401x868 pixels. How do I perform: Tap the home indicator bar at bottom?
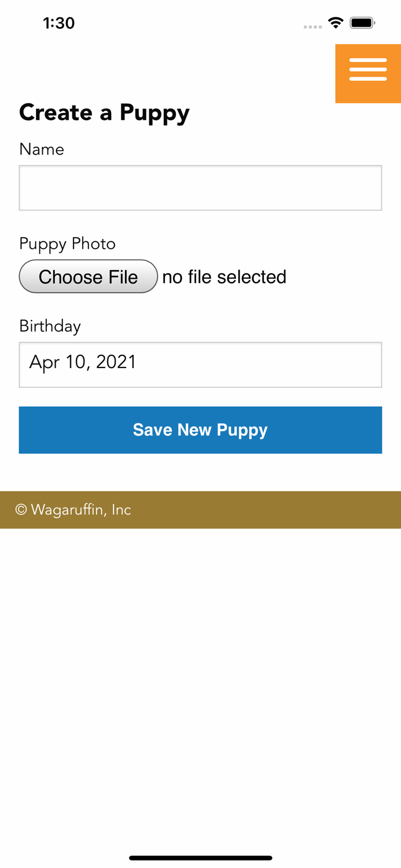pyautogui.click(x=200, y=858)
